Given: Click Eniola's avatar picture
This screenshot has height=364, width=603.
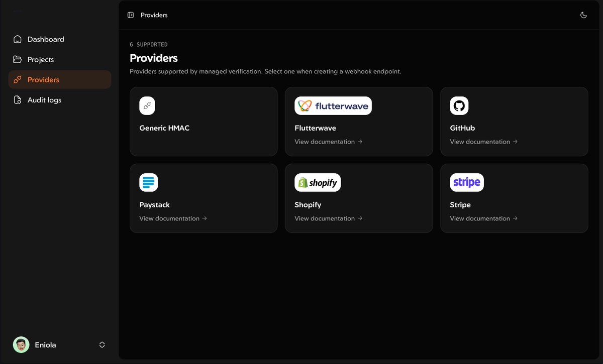Looking at the screenshot, I should (x=21, y=345).
